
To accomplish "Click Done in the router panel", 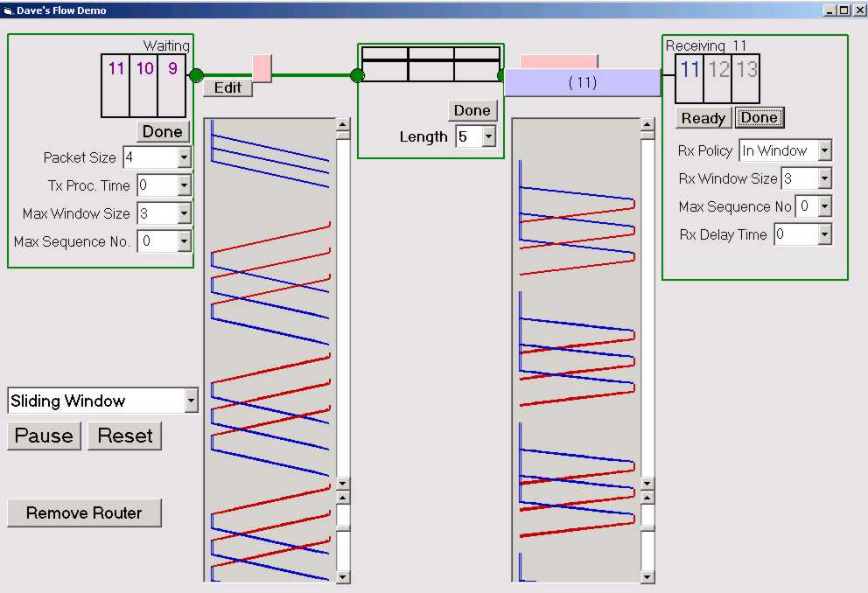I will [472, 110].
